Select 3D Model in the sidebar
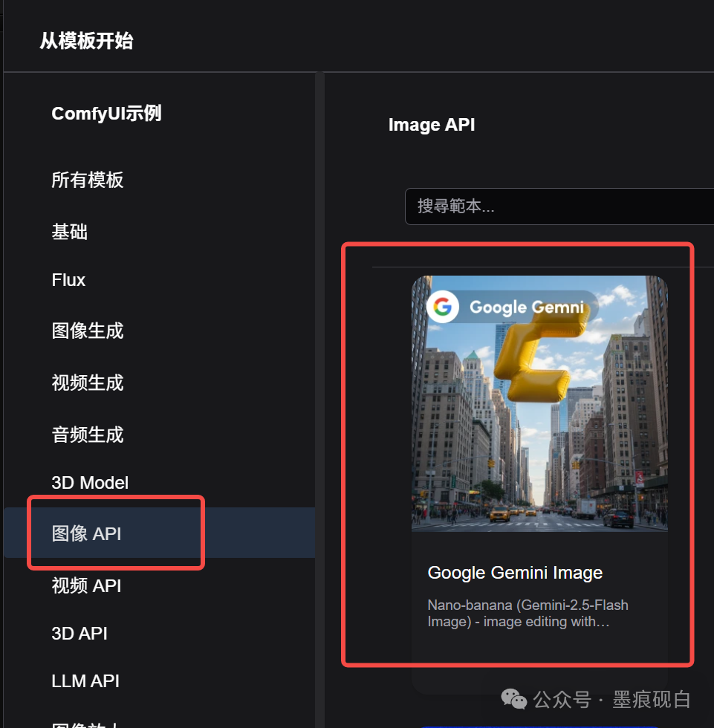 coord(90,483)
